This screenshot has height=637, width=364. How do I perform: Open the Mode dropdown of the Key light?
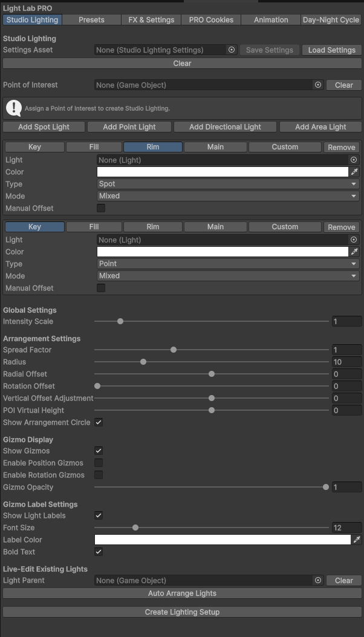[x=228, y=275]
